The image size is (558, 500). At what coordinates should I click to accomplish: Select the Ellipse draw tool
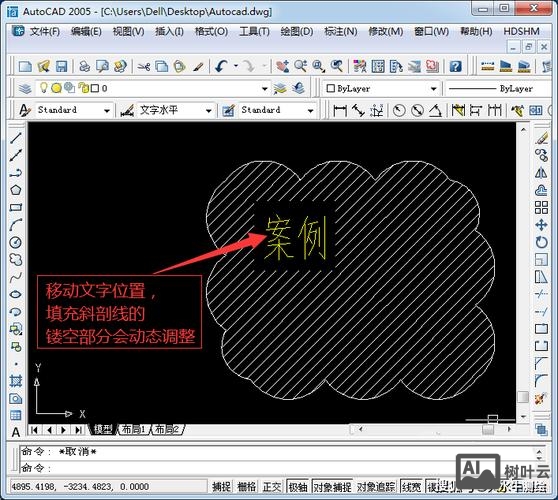tap(16, 294)
